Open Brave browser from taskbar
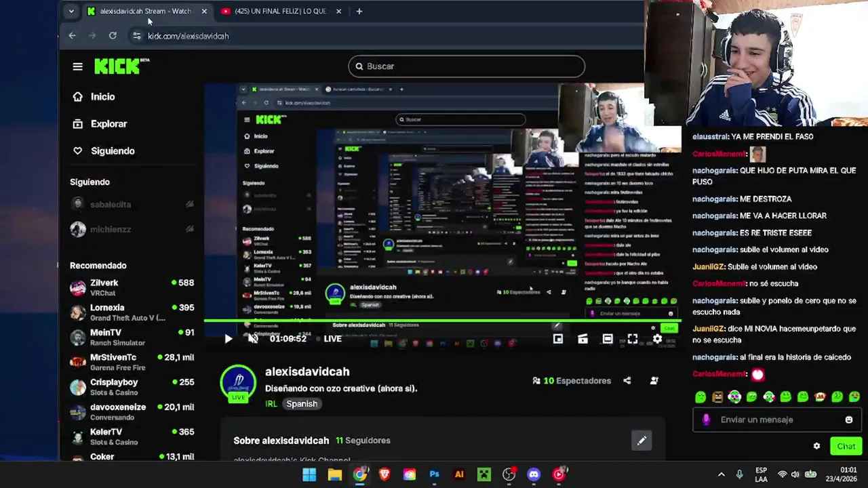 tap(384, 474)
